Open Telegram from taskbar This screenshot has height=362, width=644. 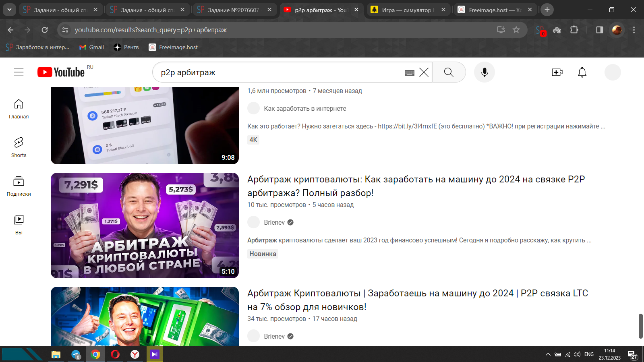(x=76, y=354)
